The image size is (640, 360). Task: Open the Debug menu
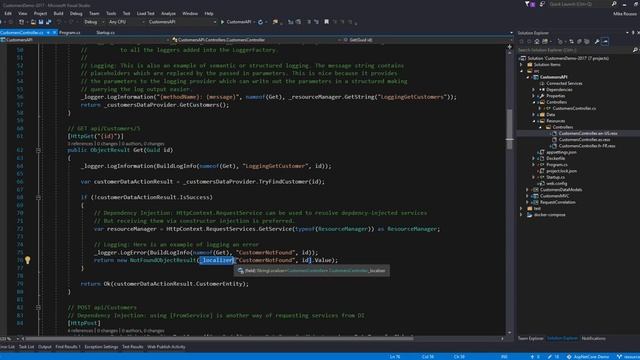coord(76,13)
